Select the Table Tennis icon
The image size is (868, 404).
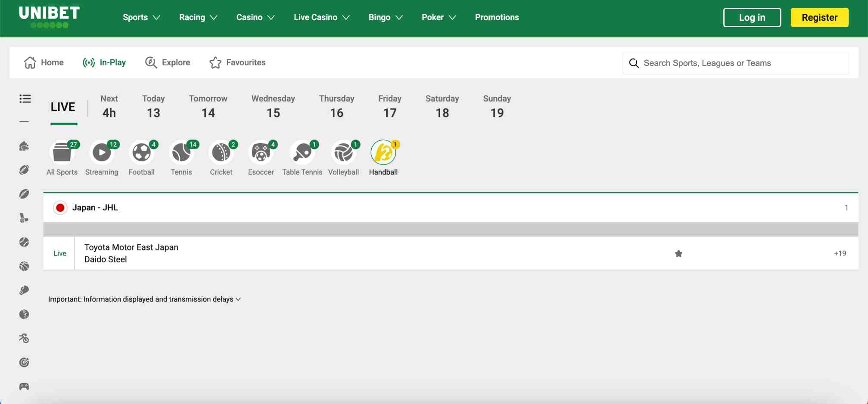pos(302,152)
